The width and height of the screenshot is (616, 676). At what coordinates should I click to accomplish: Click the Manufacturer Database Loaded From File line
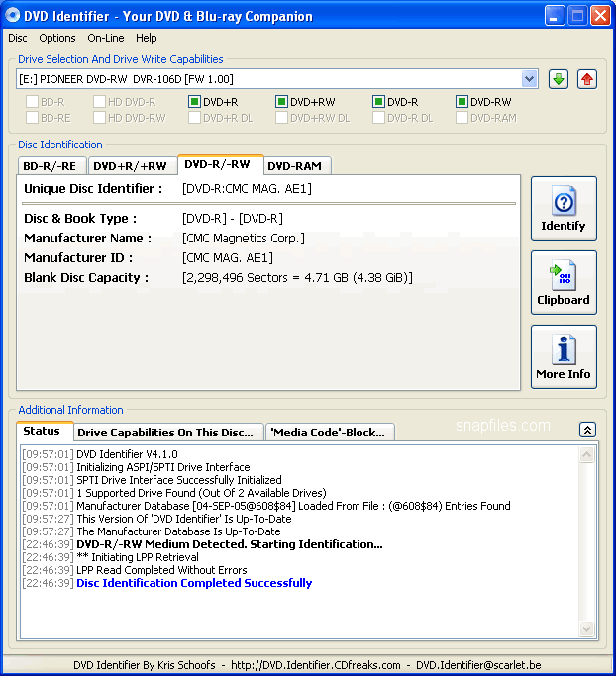(x=293, y=506)
